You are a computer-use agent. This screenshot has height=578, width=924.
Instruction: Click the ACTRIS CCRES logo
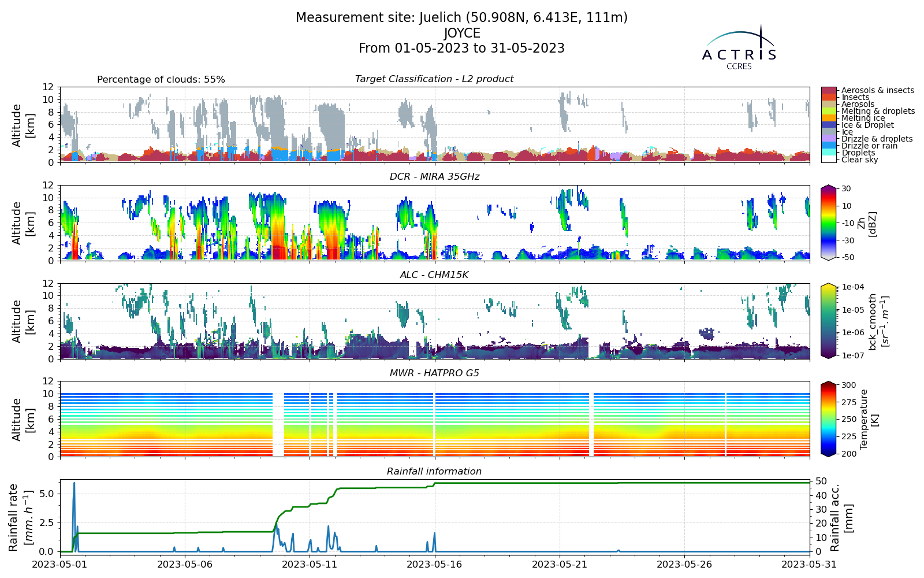[x=739, y=47]
